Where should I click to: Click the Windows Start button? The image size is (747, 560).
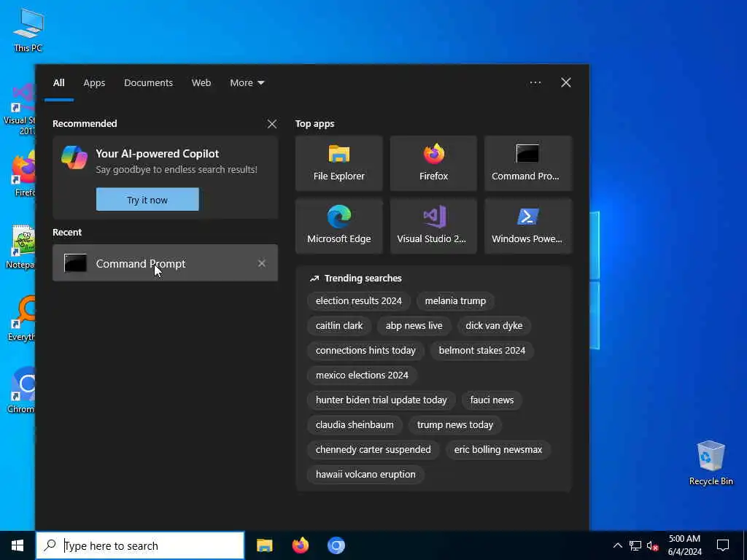tap(18, 545)
